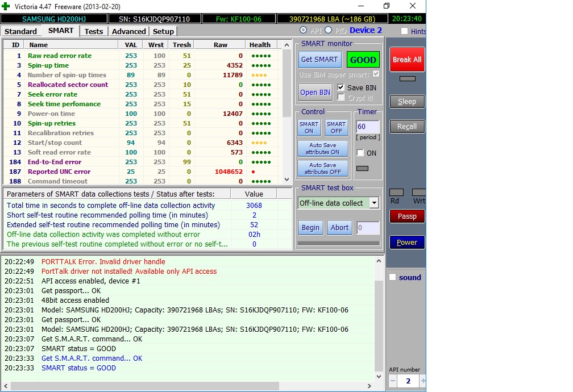Viewport: 573px width, 392px height.
Task: Click the Passp button
Action: point(406,216)
